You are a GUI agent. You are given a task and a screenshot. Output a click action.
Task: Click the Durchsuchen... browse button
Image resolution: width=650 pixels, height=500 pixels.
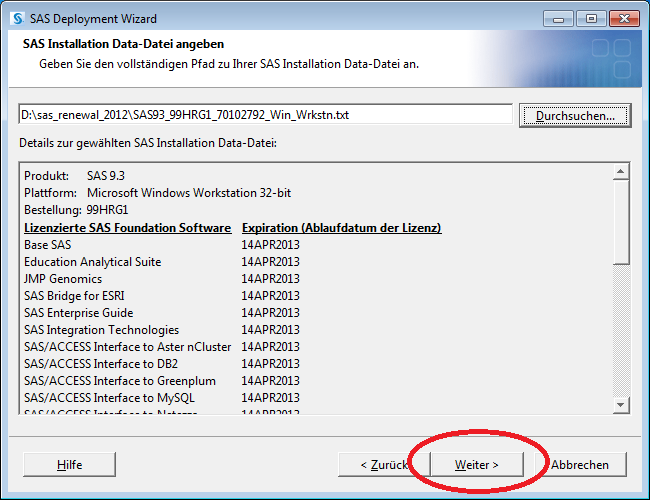click(575, 115)
